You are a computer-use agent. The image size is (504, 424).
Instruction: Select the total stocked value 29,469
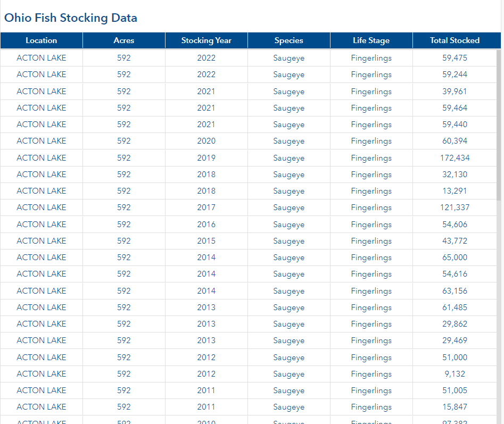(455, 340)
